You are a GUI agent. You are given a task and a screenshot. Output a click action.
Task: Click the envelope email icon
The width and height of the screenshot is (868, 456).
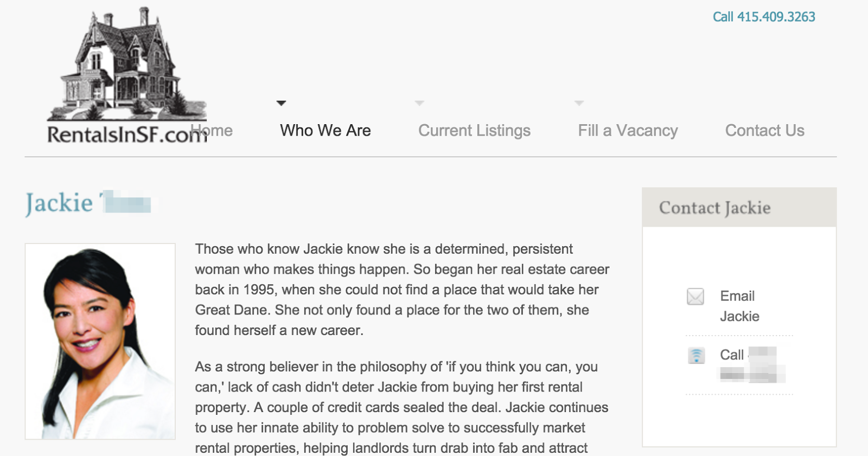[695, 297]
